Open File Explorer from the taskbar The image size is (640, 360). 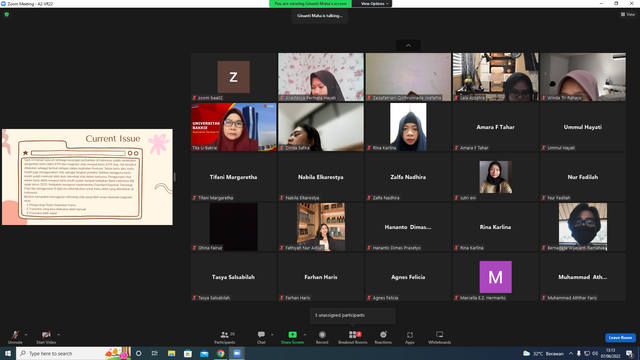click(x=171, y=353)
